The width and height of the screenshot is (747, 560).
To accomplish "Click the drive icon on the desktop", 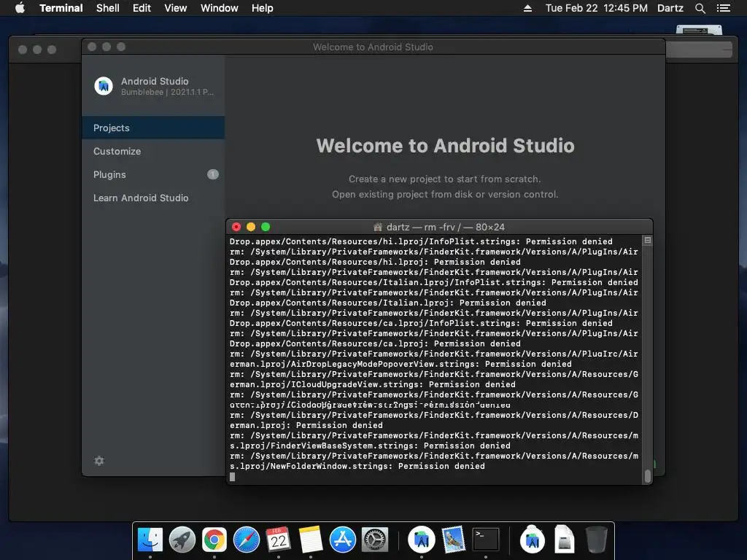I will pos(699,30).
